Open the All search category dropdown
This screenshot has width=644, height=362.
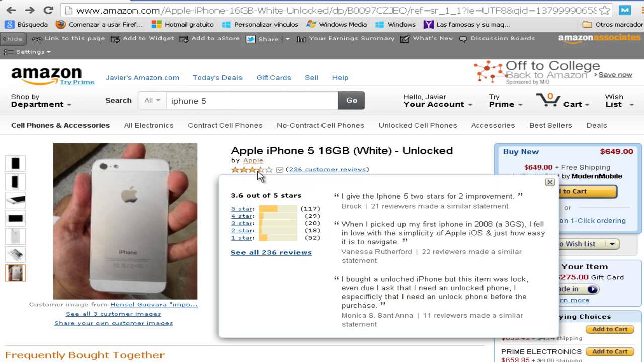[x=152, y=101]
